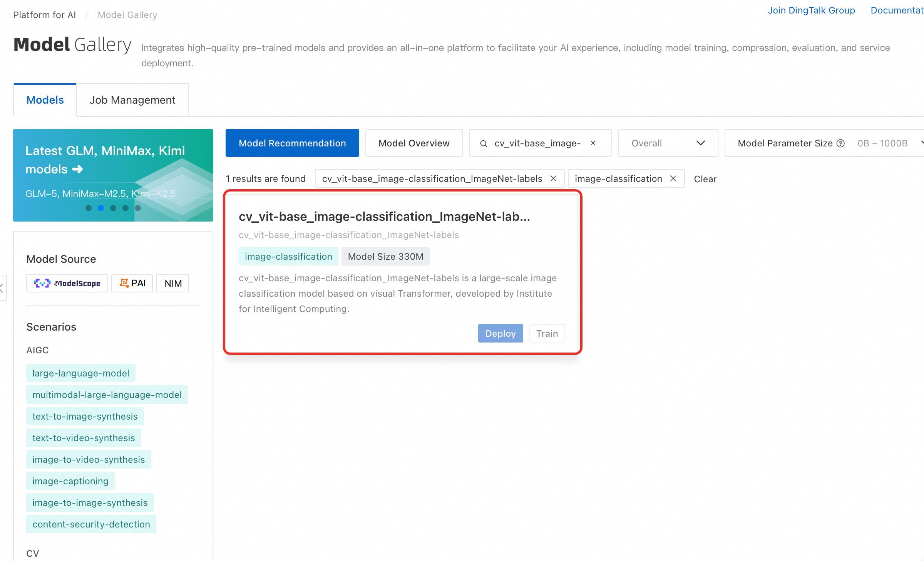Image resolution: width=924 pixels, height=561 pixels.
Task: Filter by image-captioning scenario
Action: (x=70, y=481)
